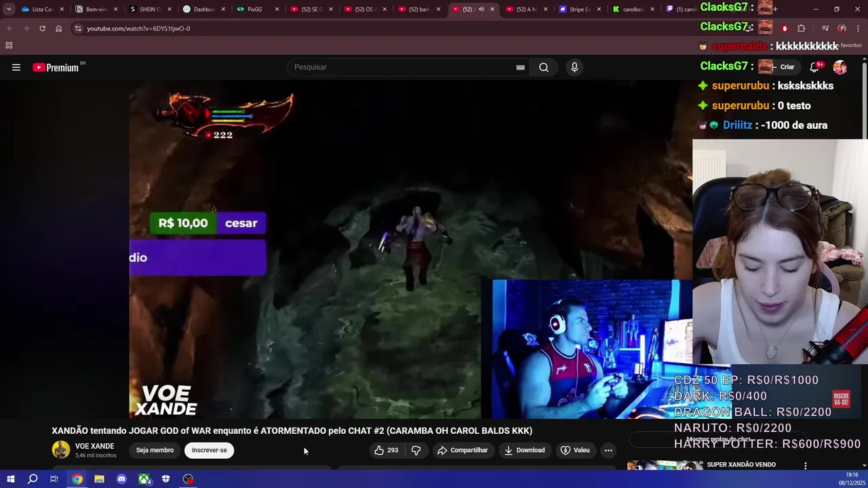The image size is (868, 488).
Task: Open Windows taskbar search
Action: click(x=33, y=479)
